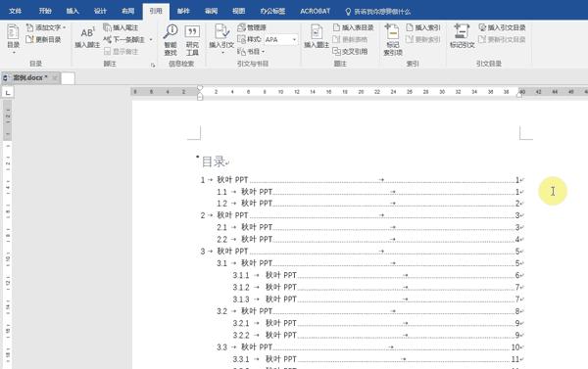Follow TOC entry 2 秋叶 PPT
Image resolution: width=588 pixels, height=369 pixels.
tap(362, 215)
